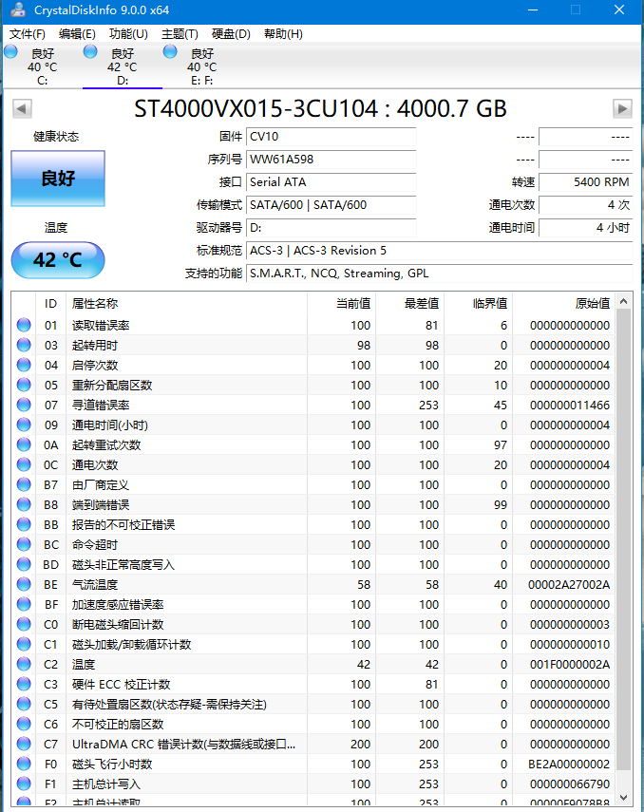Click the 42 °C temperature button
The image size is (644, 812).
58,260
